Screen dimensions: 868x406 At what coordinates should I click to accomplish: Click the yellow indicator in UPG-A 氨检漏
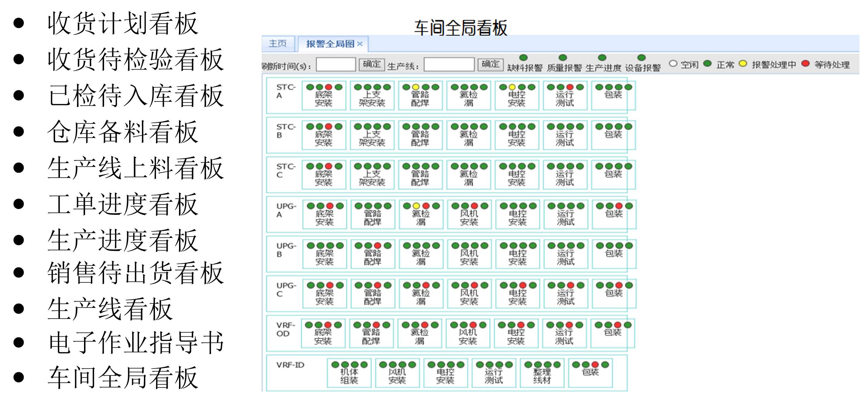(x=416, y=206)
